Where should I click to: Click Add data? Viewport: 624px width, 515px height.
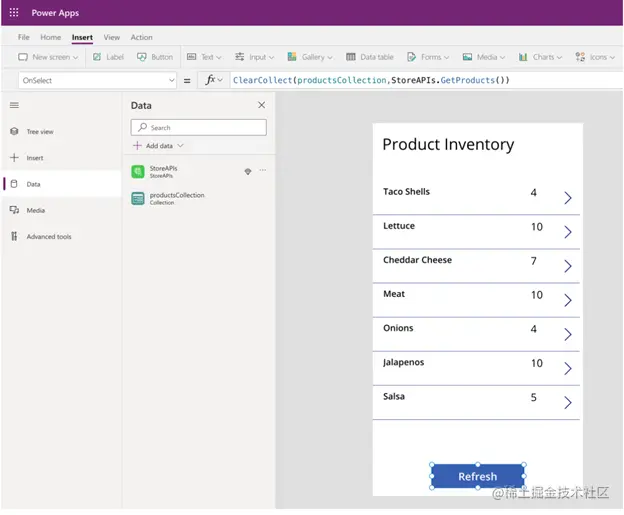(x=158, y=146)
